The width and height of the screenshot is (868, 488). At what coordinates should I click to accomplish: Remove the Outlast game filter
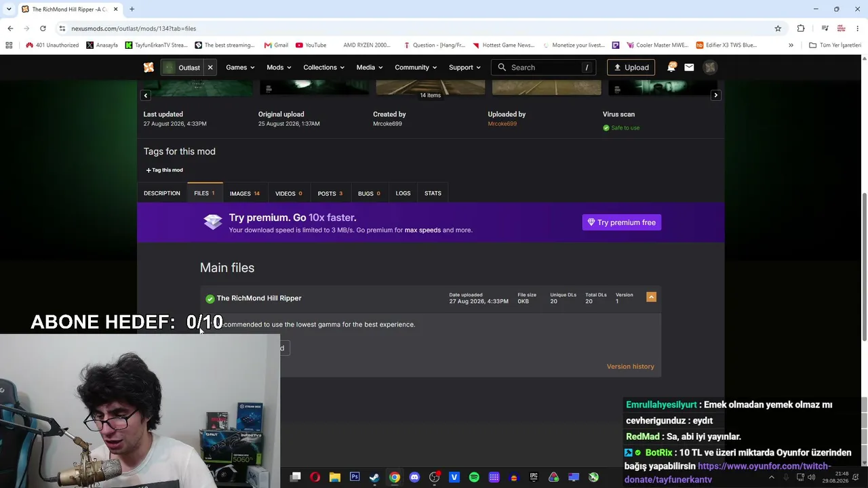point(210,67)
